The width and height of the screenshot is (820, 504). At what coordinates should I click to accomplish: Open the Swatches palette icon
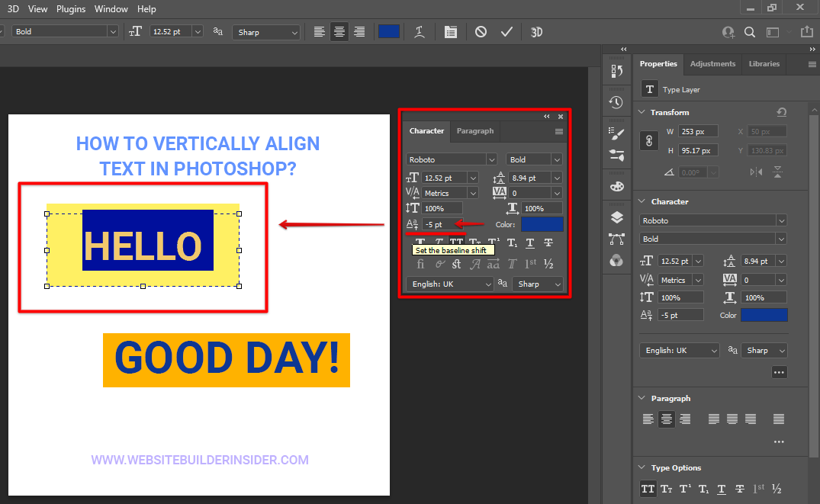(x=616, y=186)
